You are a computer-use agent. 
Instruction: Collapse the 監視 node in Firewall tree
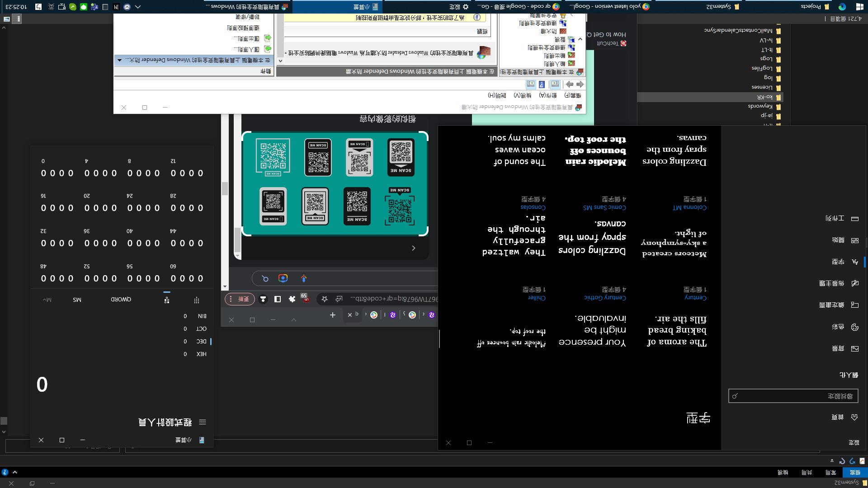[580, 39]
